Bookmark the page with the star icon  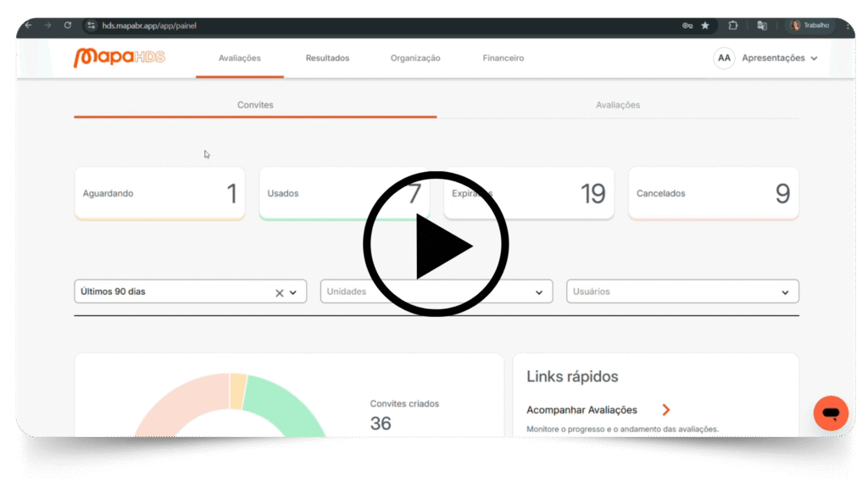tap(705, 25)
